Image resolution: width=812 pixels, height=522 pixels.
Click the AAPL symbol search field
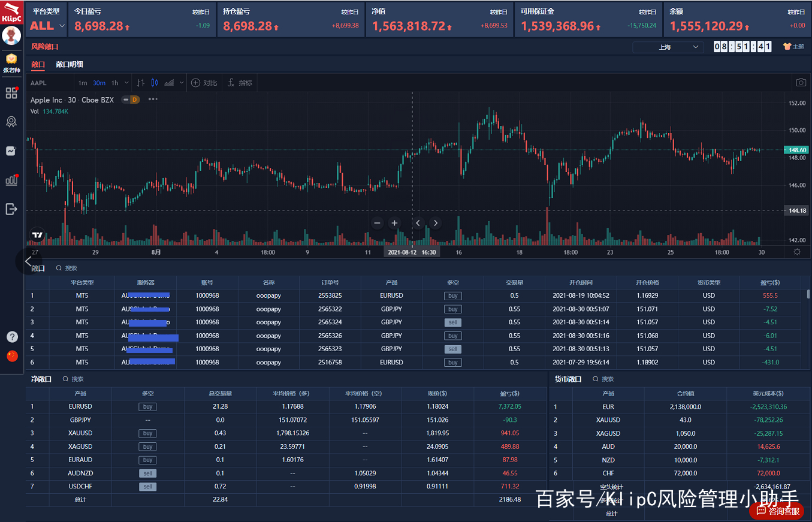(50, 83)
